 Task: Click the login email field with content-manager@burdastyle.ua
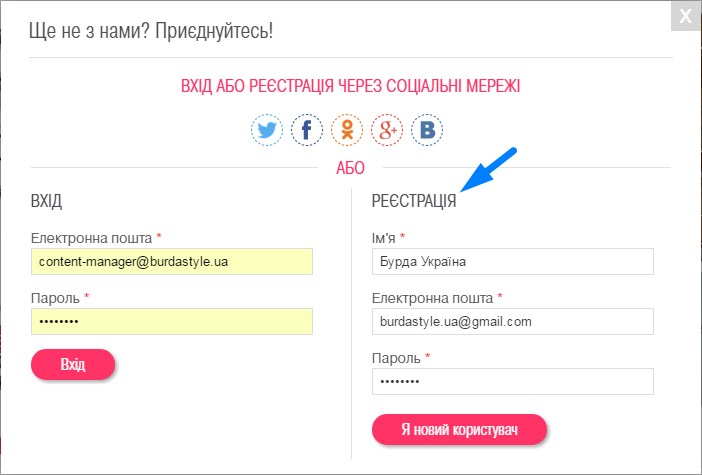pos(172,261)
